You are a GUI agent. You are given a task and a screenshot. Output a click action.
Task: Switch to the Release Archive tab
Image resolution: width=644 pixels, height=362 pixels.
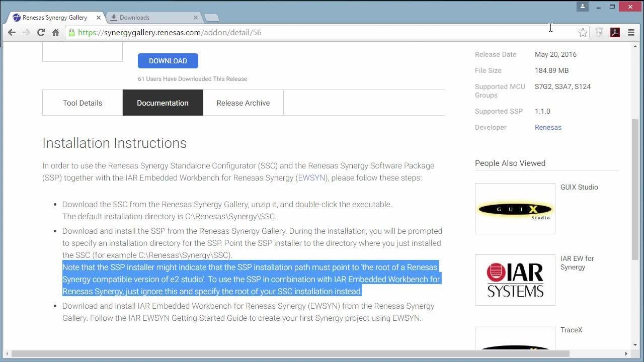[243, 103]
